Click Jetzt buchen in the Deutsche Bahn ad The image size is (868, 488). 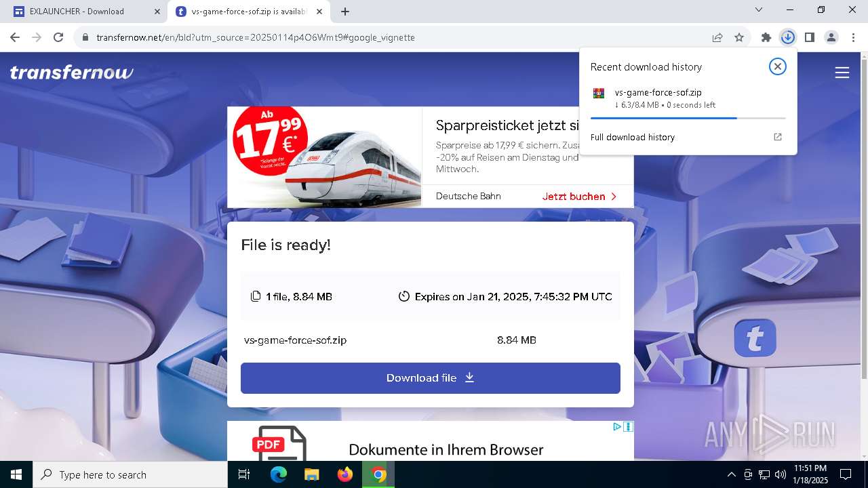point(579,197)
